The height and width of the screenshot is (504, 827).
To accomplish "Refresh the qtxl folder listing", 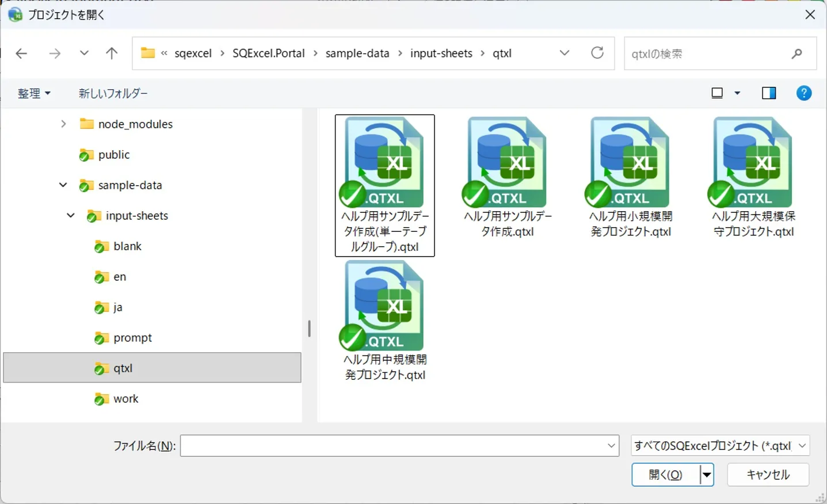I will [597, 53].
